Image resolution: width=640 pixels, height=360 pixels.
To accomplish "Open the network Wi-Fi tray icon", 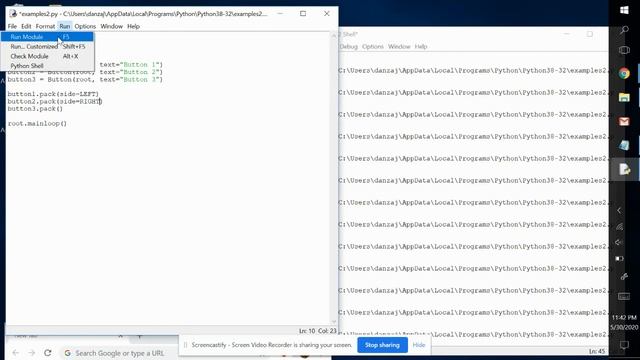I will (619, 227).
